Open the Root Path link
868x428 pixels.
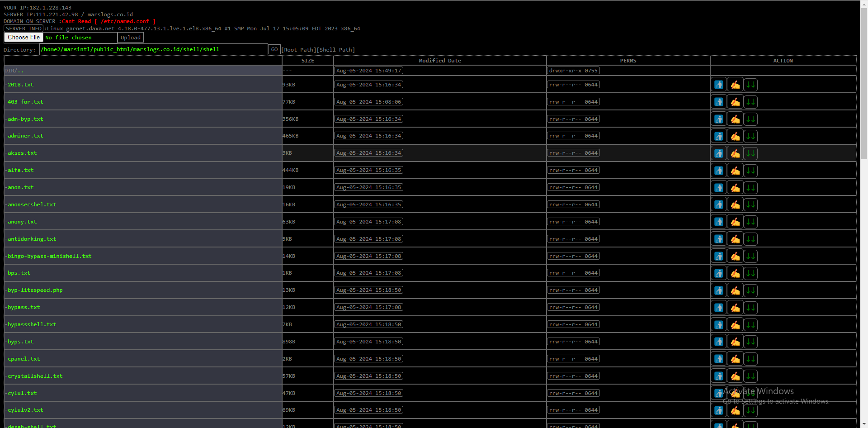pyautogui.click(x=299, y=50)
